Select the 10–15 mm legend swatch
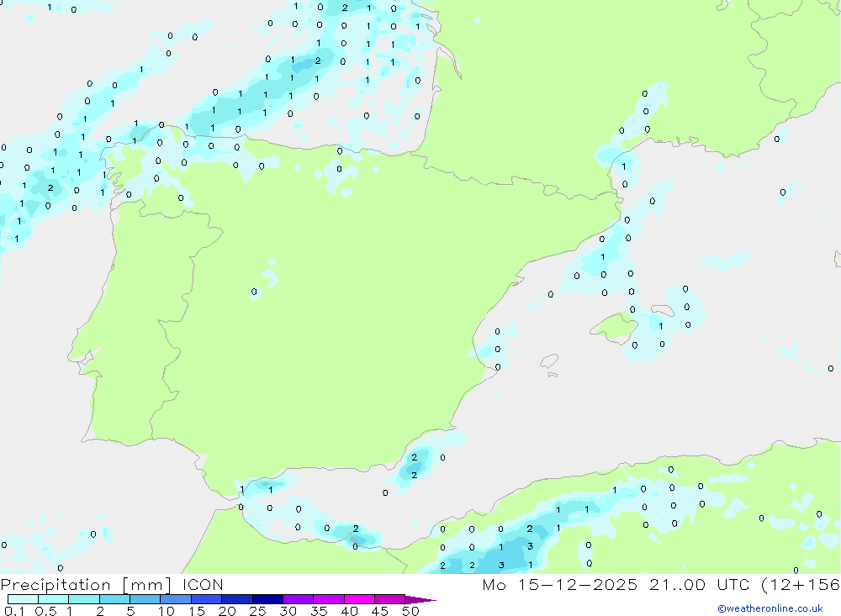Viewport: 841px width, 616px height. (x=176, y=599)
